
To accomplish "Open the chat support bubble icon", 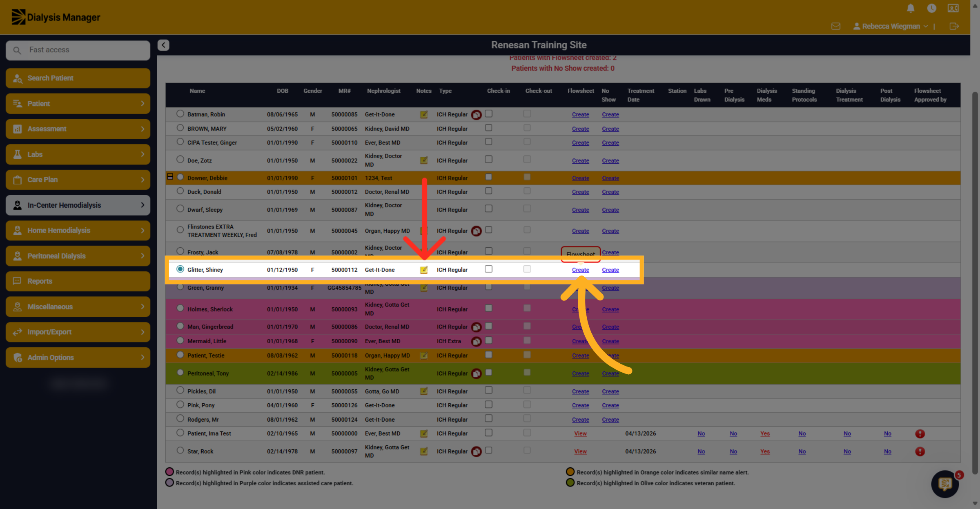I will tap(945, 484).
